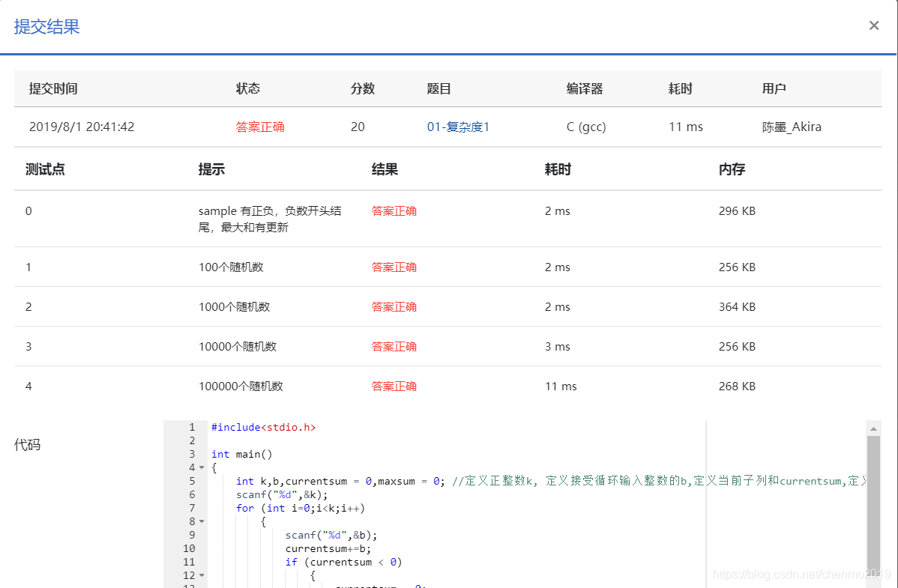Select the 10000个随机数 hint
The image size is (898, 588).
(x=238, y=346)
